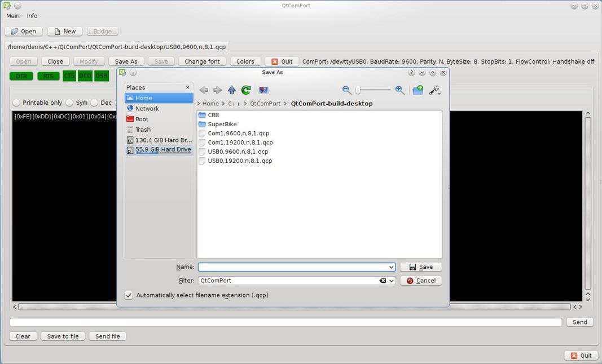Image resolution: width=602 pixels, height=364 pixels.
Task: Click the parent folder up arrow icon
Action: tap(232, 90)
